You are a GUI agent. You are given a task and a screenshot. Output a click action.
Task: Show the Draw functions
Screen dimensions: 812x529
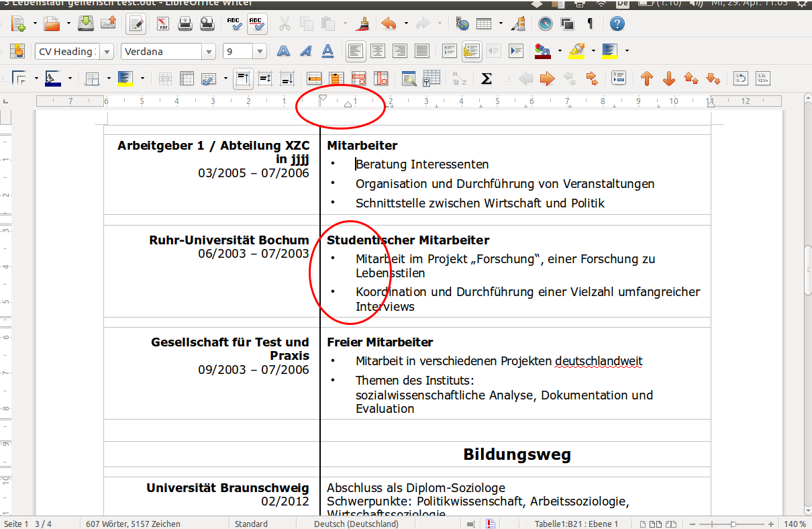[518, 24]
